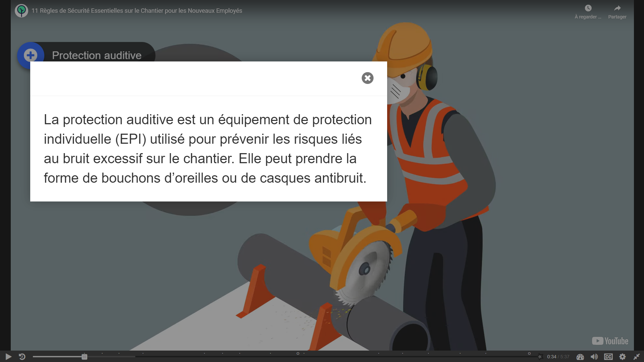Click the progress bar scrubber handle
This screenshot has height=362, width=644.
coord(84,357)
